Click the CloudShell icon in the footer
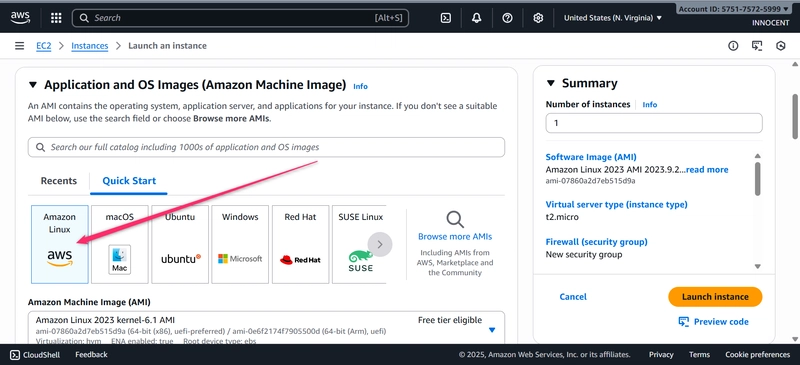800x365 pixels. click(15, 355)
